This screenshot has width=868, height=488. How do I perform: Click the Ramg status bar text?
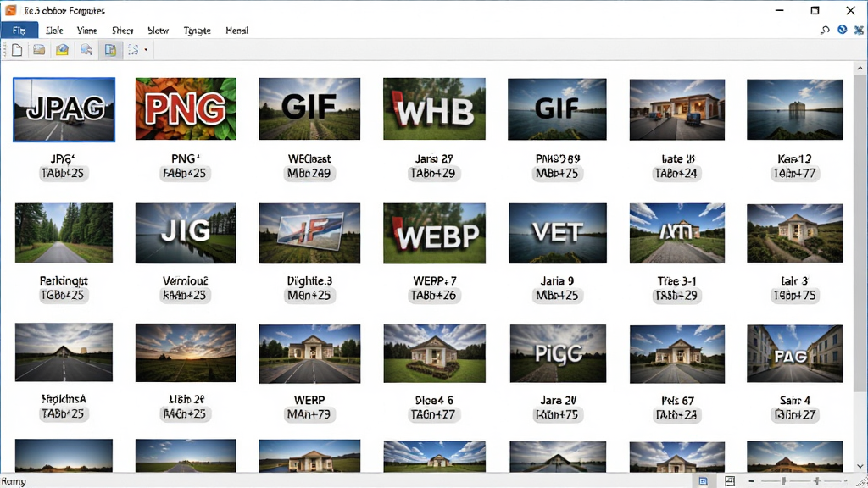[14, 482]
